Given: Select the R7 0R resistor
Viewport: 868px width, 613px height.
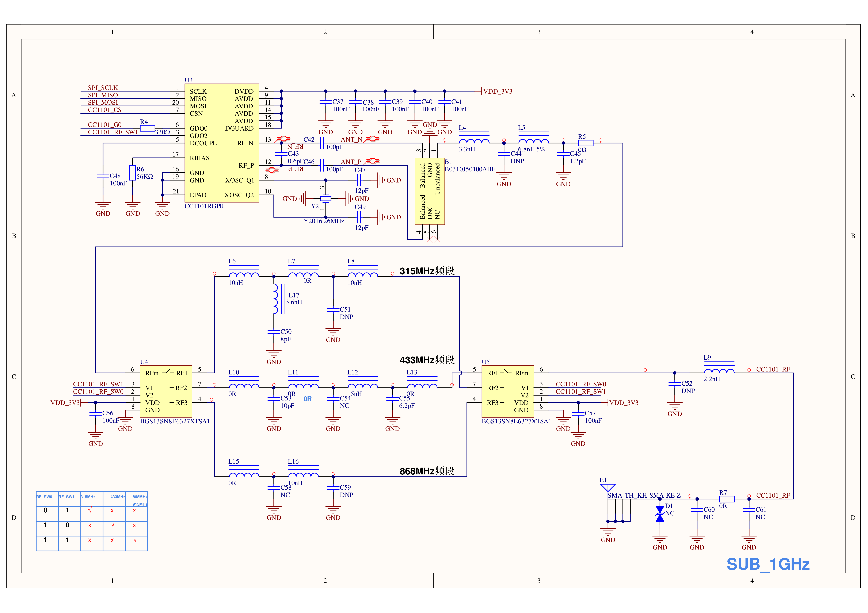Looking at the screenshot, I should pyautogui.click(x=726, y=499).
